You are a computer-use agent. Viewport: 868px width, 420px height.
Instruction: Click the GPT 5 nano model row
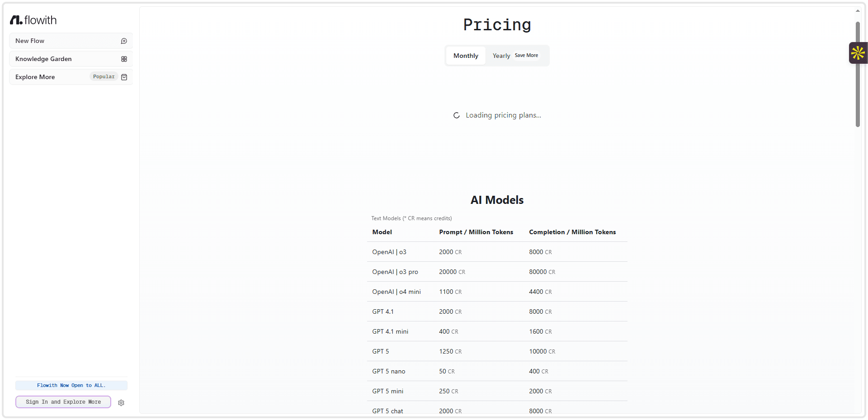pyautogui.click(x=497, y=371)
